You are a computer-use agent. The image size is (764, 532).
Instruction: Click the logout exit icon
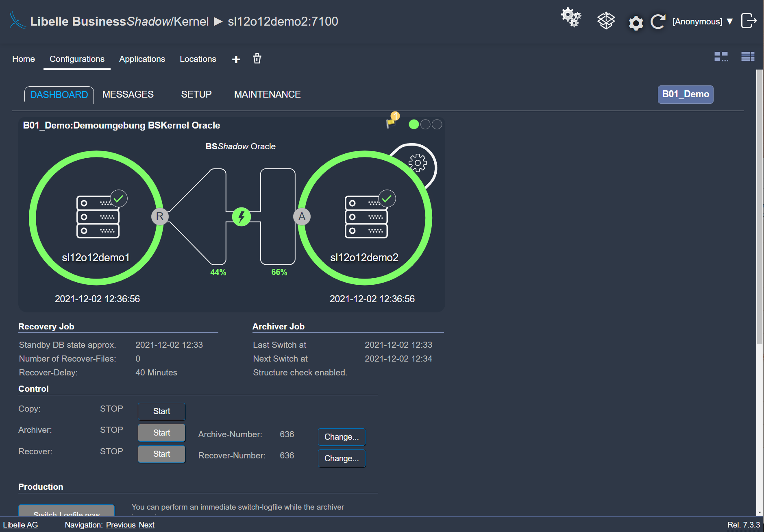coord(749,20)
